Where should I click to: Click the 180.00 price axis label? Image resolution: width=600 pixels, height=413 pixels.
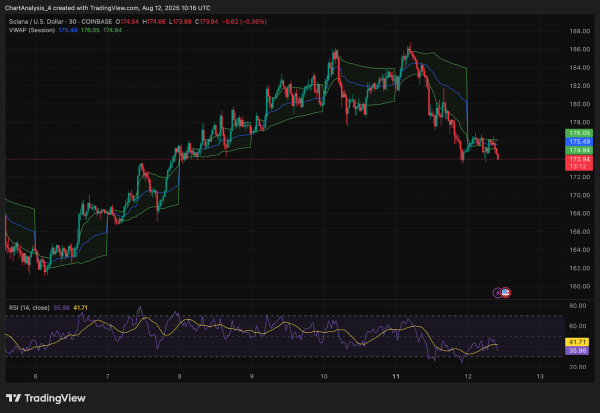(579, 104)
